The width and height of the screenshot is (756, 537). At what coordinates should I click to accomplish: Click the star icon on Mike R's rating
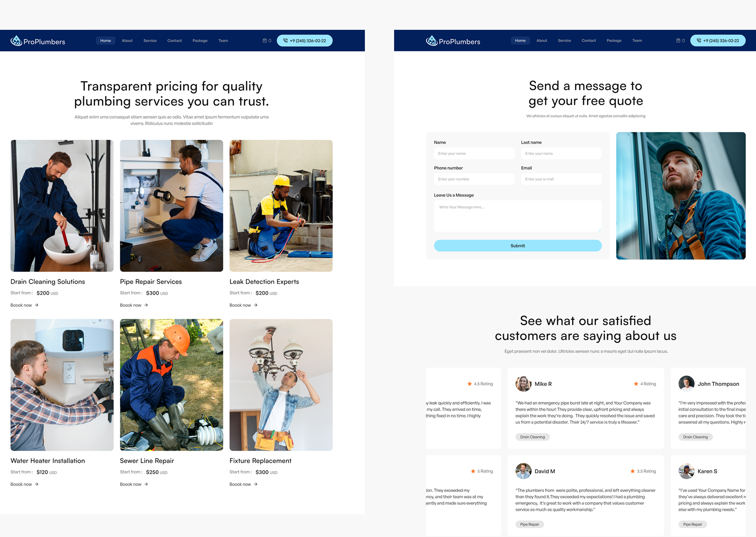636,384
